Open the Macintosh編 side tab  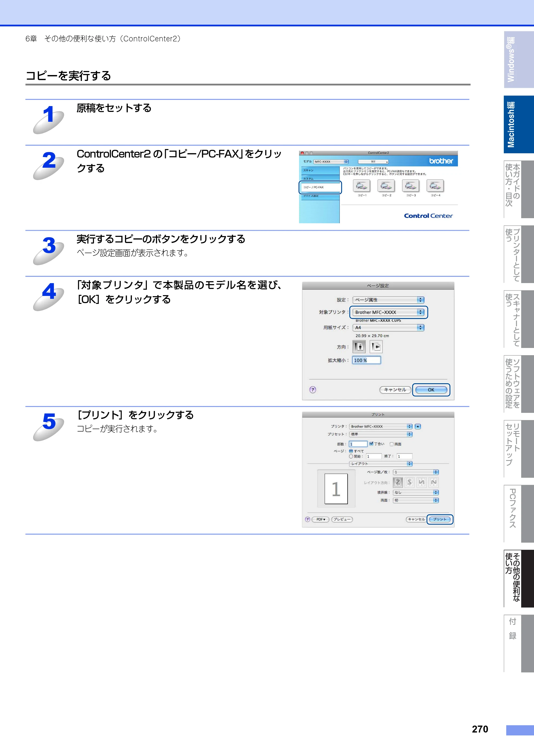519,124
